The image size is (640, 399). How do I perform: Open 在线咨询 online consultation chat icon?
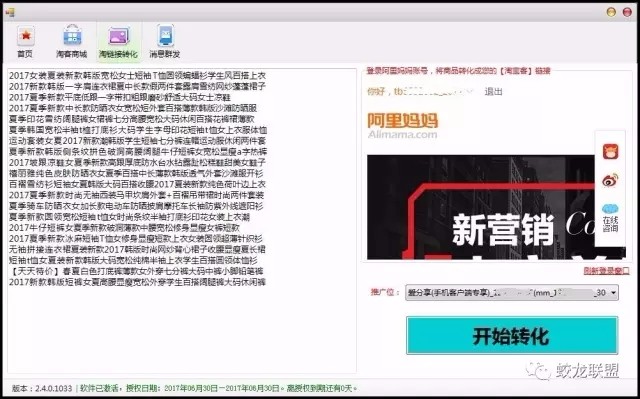point(610,218)
